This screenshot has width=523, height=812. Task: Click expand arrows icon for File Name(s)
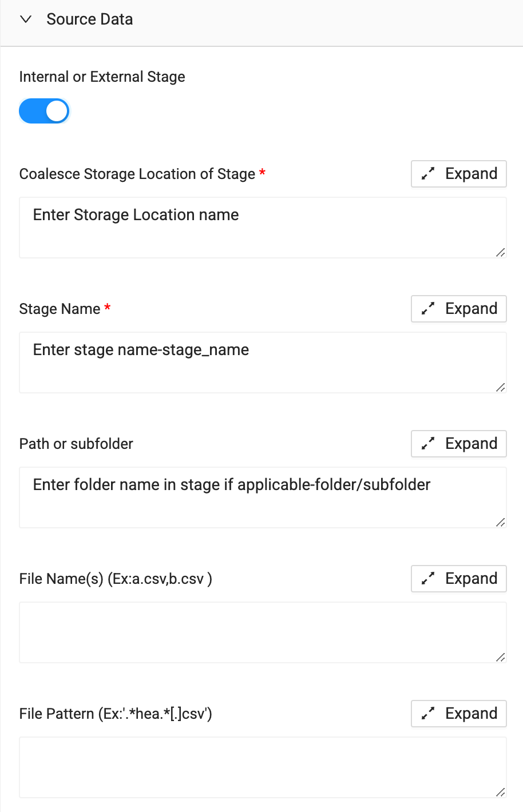pyautogui.click(x=428, y=579)
